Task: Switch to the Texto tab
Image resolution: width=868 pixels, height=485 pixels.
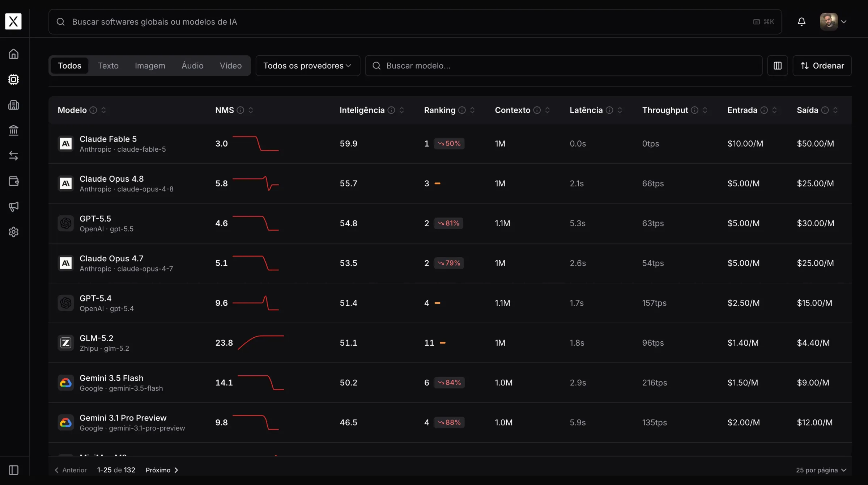Action: [x=108, y=66]
